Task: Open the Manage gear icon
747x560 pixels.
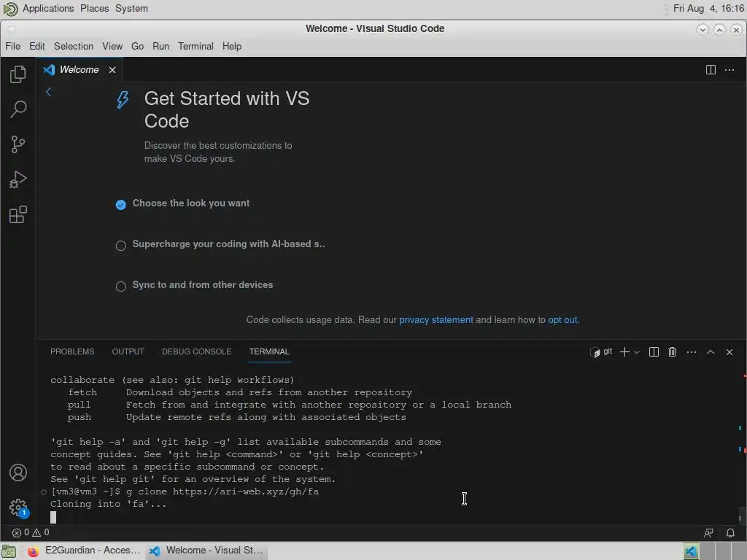Action: coord(18,507)
